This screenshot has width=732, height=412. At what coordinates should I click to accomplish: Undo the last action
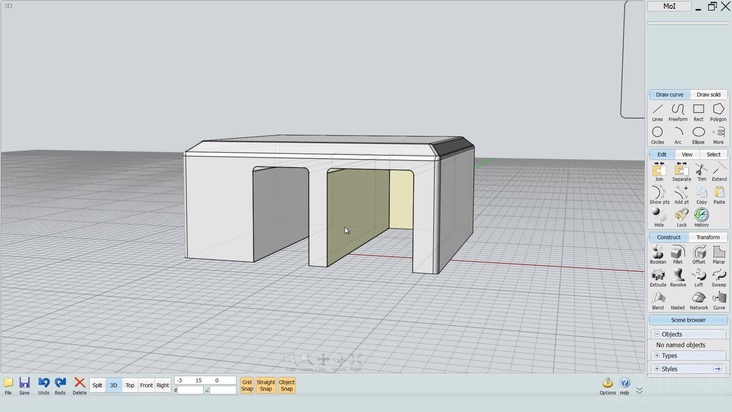click(x=43, y=386)
